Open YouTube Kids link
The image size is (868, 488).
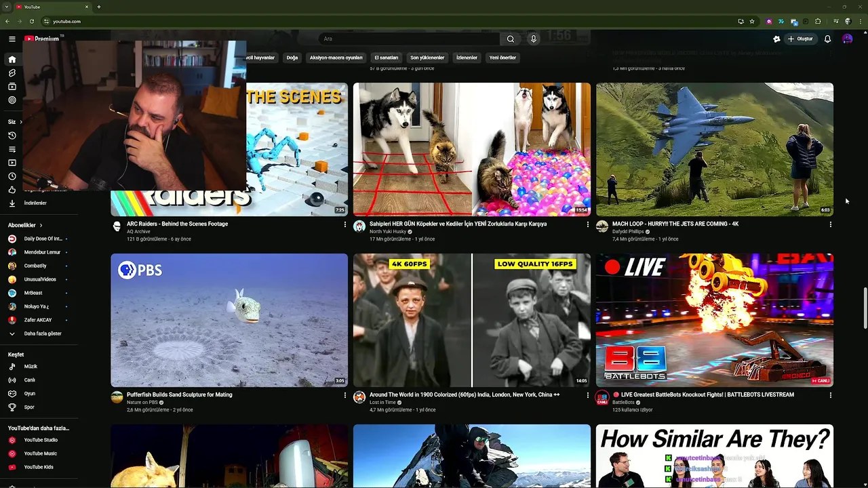coord(39,467)
